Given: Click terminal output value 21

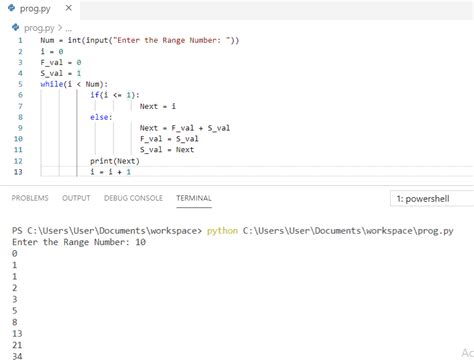Looking at the screenshot, I should tap(17, 345).
